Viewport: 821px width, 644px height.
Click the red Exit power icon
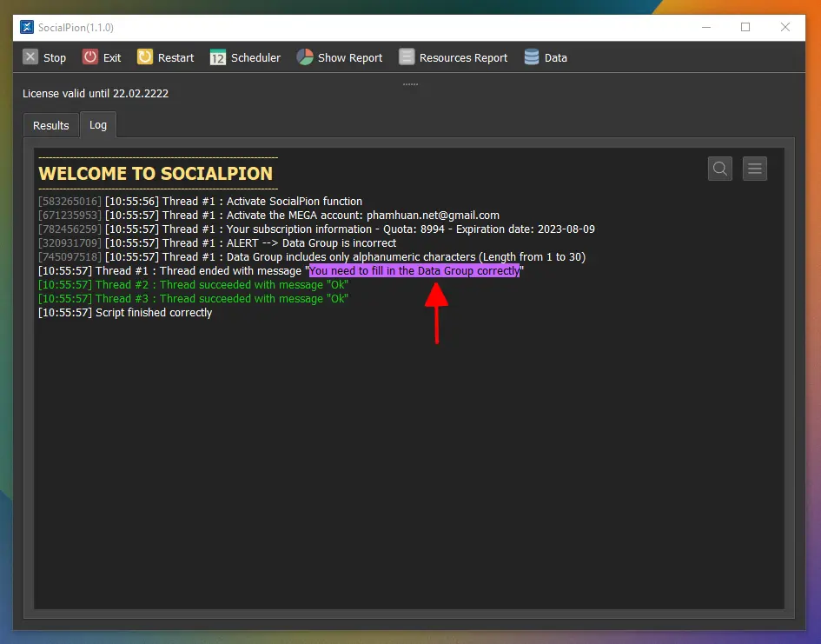pos(90,56)
